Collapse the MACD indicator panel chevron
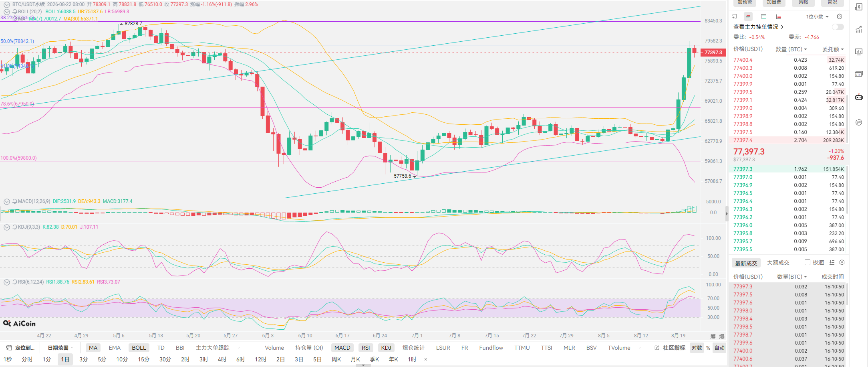 click(x=7, y=201)
